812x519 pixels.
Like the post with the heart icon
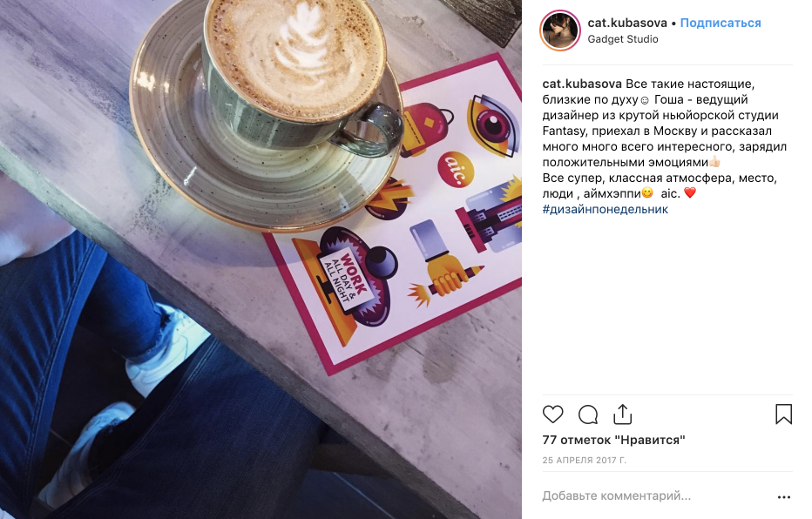(552, 415)
